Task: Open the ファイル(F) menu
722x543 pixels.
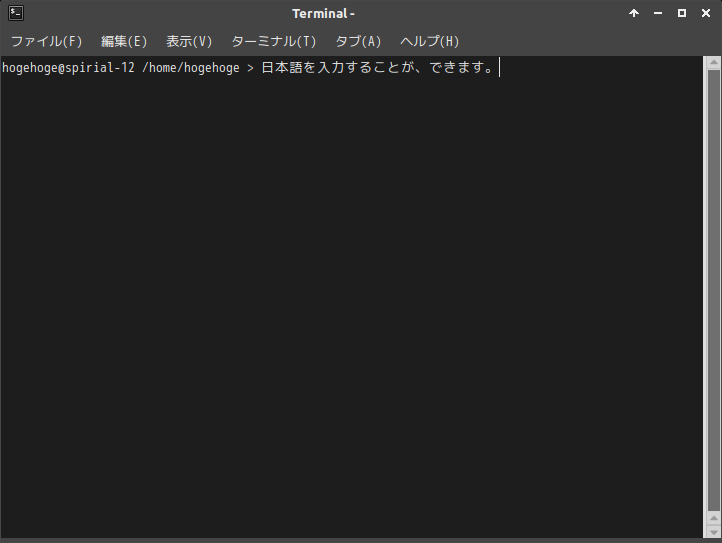Action: (47, 41)
